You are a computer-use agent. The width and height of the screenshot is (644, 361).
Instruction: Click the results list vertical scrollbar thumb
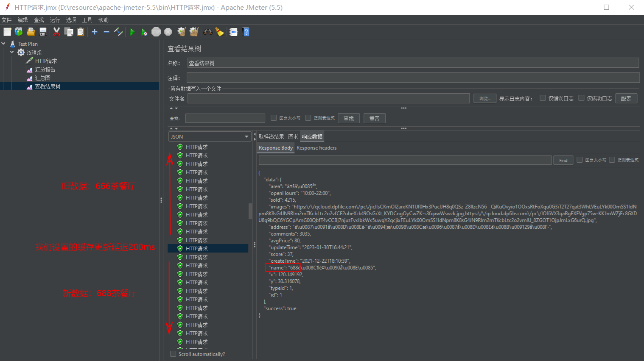point(250,211)
